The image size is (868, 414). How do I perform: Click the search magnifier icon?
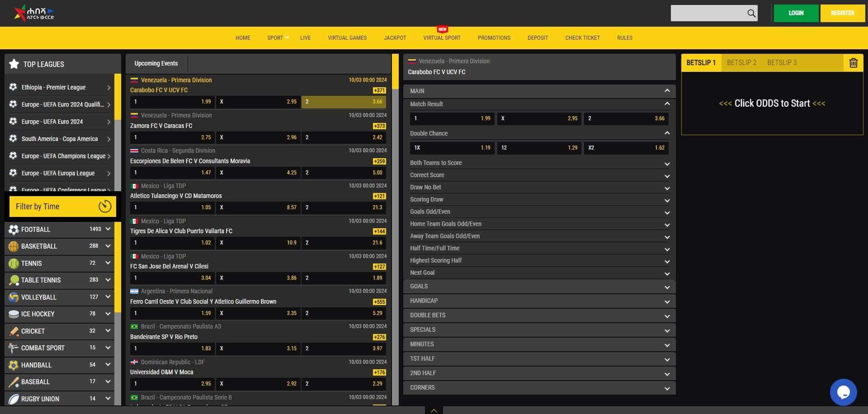tap(751, 14)
